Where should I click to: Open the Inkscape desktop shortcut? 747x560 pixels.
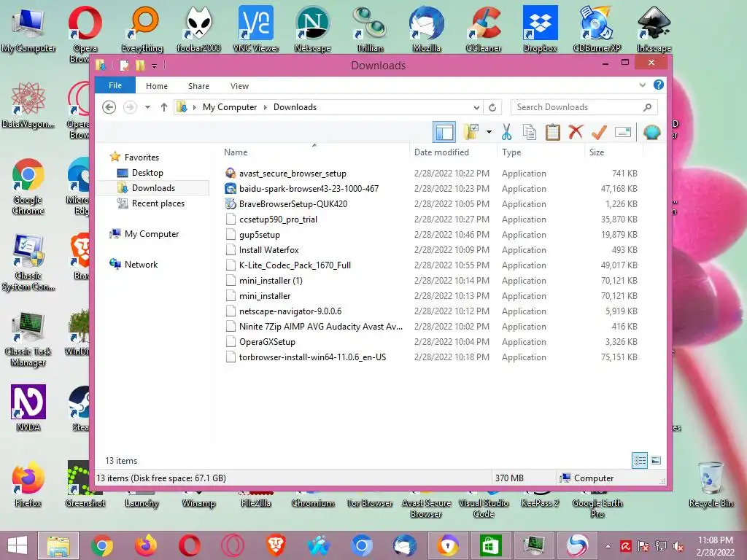point(654,28)
